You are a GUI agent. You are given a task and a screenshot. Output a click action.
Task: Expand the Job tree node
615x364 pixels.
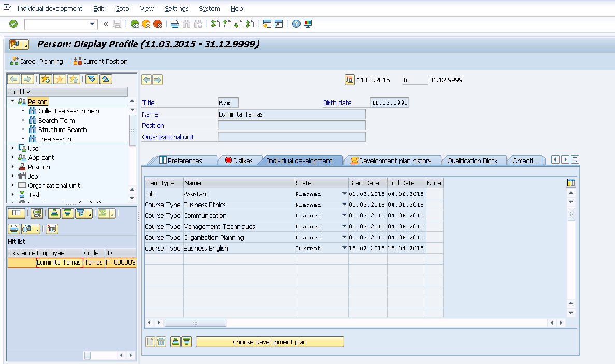(12, 176)
